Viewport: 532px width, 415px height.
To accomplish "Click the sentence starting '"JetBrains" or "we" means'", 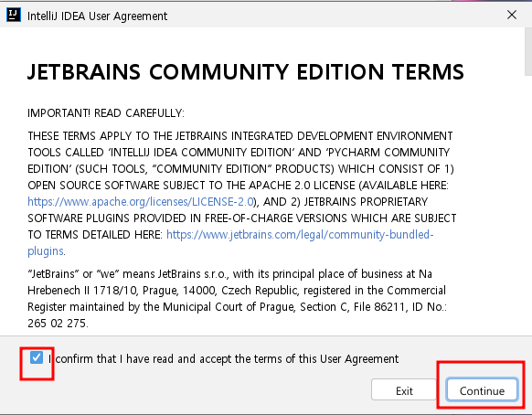I will coord(237,298).
